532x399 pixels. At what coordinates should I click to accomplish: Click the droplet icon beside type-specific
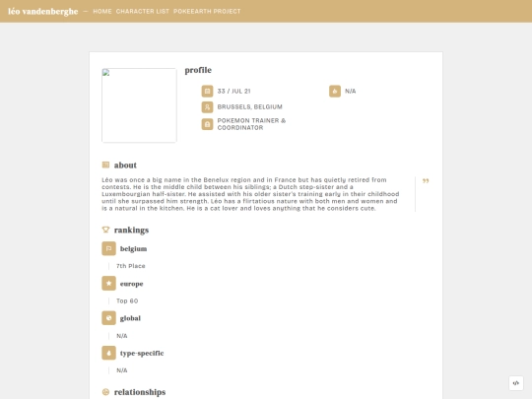[x=108, y=353]
